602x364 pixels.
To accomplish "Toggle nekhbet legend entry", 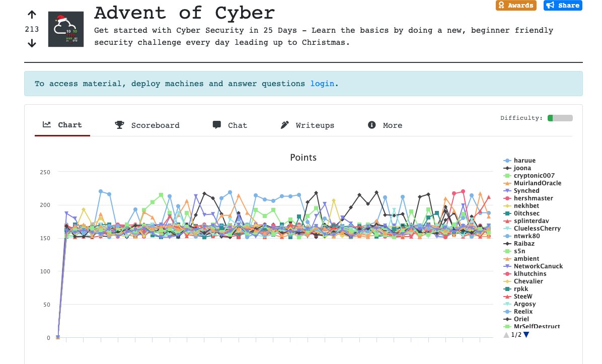I will 521,206.
